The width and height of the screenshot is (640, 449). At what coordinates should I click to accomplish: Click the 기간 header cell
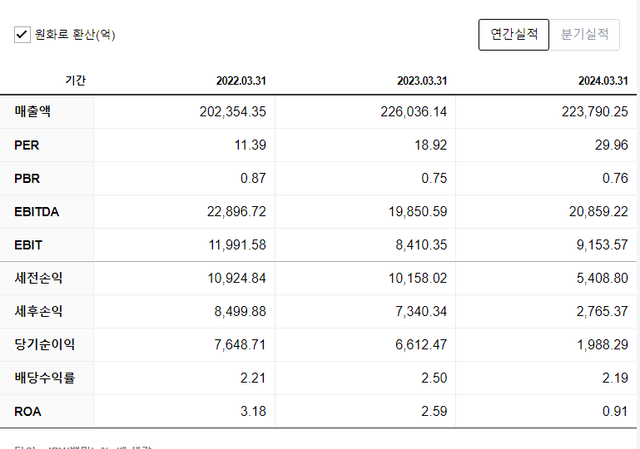(75, 81)
